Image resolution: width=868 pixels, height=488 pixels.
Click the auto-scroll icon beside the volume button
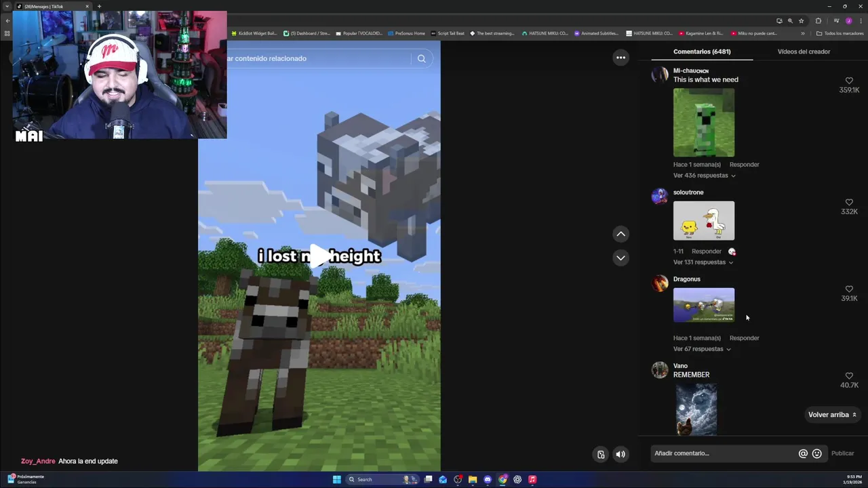point(601,454)
